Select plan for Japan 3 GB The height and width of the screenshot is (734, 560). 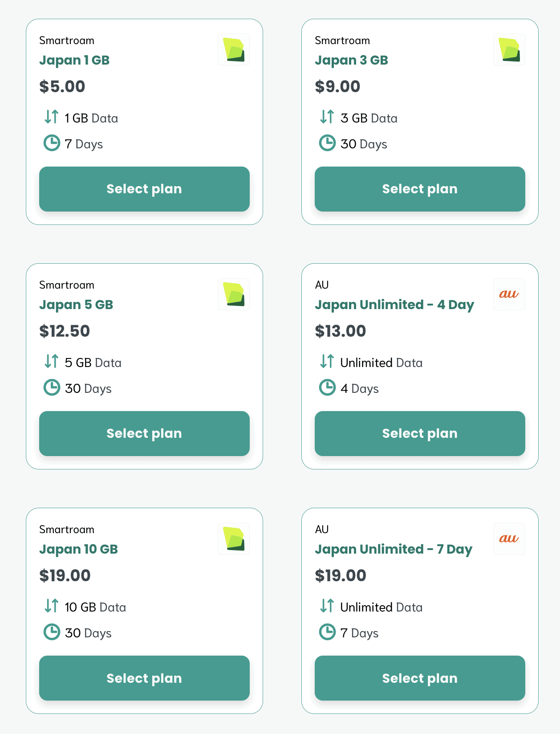click(x=420, y=189)
